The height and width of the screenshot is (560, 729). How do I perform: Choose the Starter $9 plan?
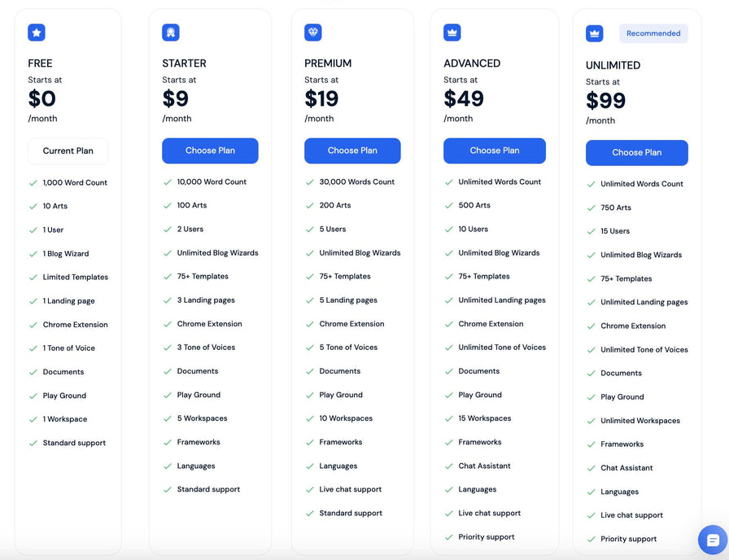pos(210,151)
